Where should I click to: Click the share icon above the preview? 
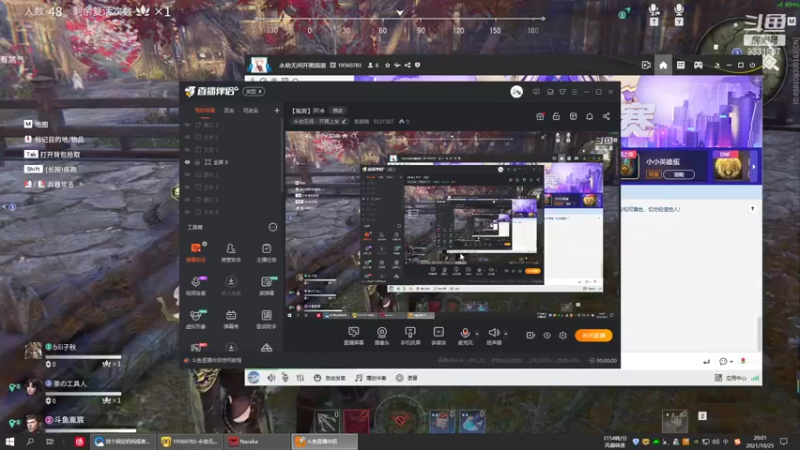coord(606,116)
